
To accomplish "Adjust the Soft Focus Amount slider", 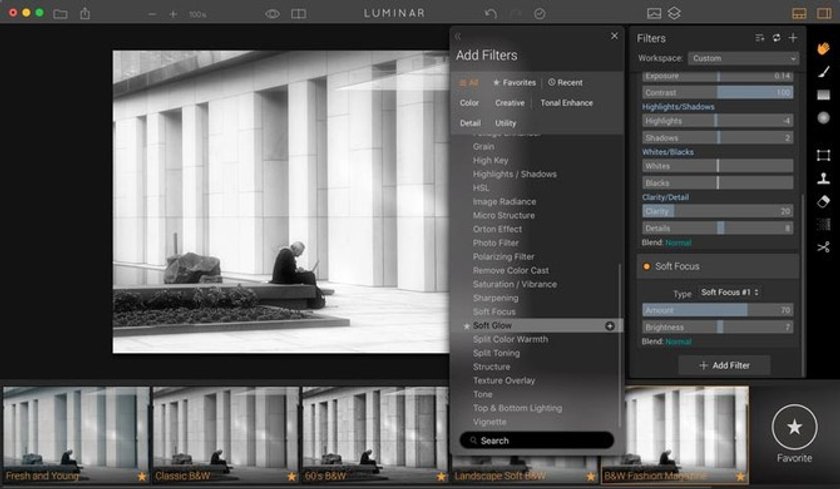I will coord(717,310).
